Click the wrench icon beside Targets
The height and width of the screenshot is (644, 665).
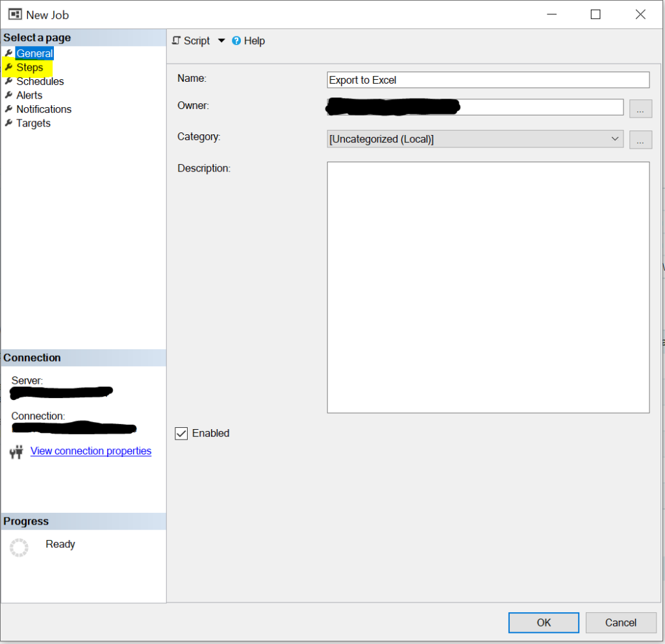tap(8, 123)
